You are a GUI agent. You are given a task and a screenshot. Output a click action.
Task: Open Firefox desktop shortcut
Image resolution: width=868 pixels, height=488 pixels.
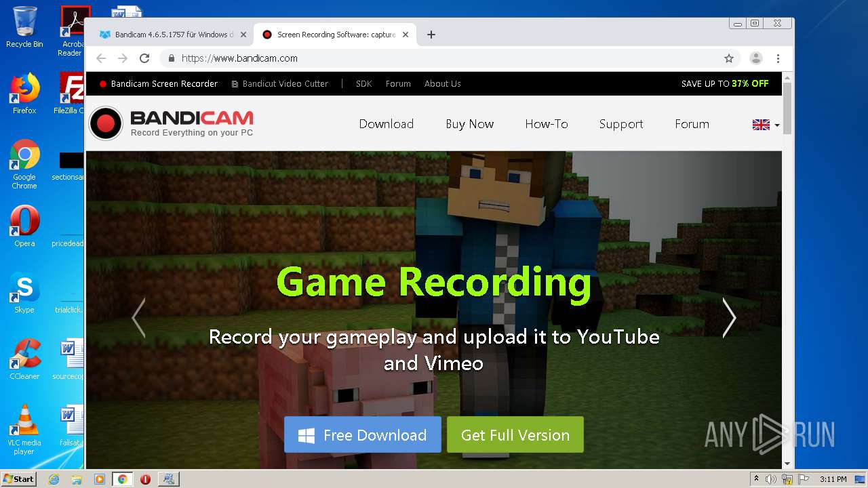coord(24,94)
